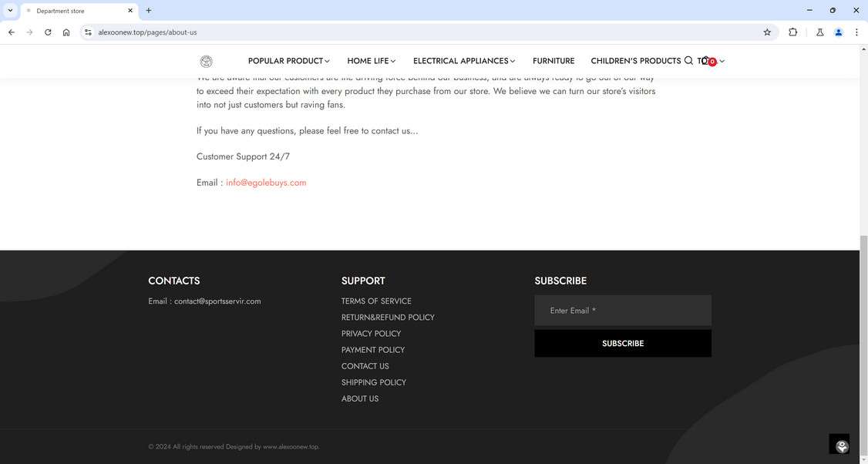
Task: Click info@egolebuys.com email link
Action: pos(266,183)
